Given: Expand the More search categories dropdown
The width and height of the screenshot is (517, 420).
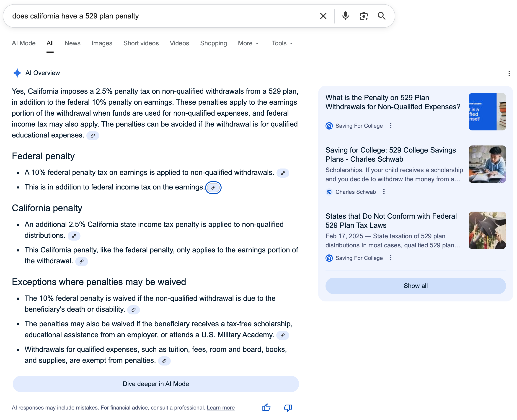Looking at the screenshot, I should 248,43.
